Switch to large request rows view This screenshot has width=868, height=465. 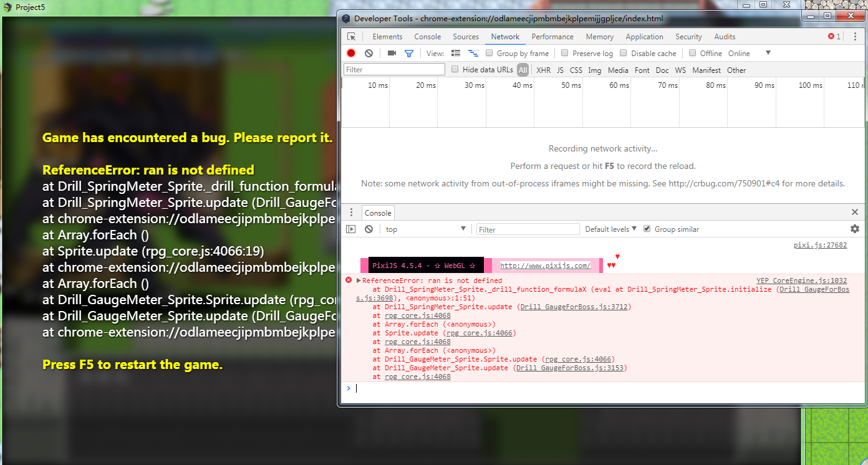(456, 54)
